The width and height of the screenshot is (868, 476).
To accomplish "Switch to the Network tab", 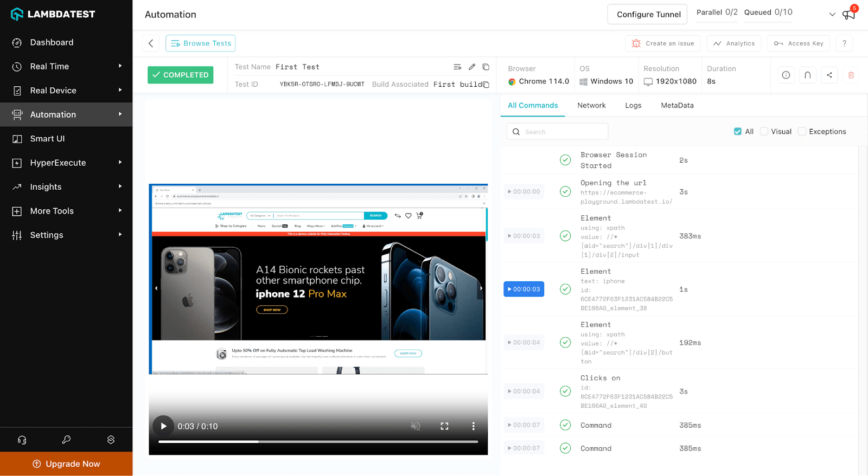I will coord(591,105).
